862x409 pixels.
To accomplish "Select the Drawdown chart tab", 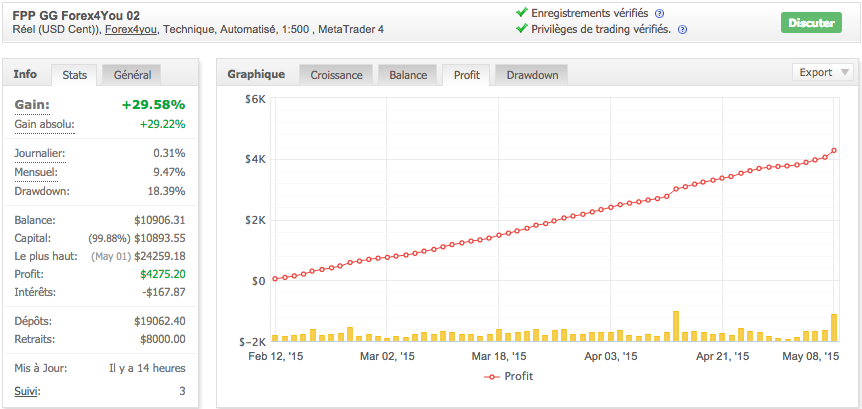I will [x=532, y=75].
